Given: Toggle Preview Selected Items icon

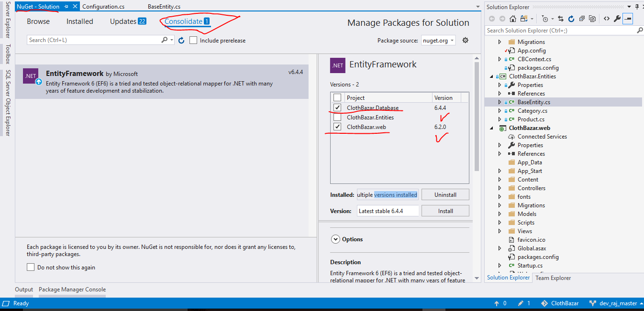Looking at the screenshot, I should click(628, 19).
